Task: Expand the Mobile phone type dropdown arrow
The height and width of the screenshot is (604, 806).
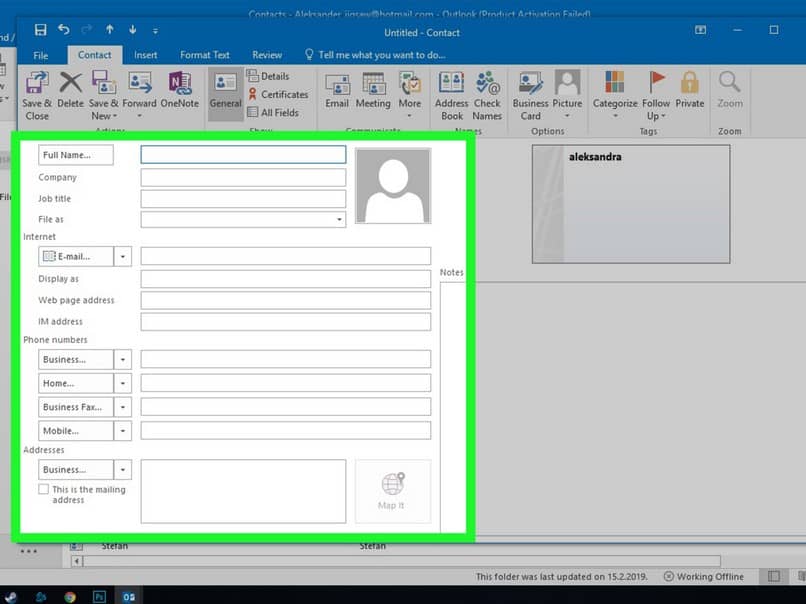Action: coord(123,432)
